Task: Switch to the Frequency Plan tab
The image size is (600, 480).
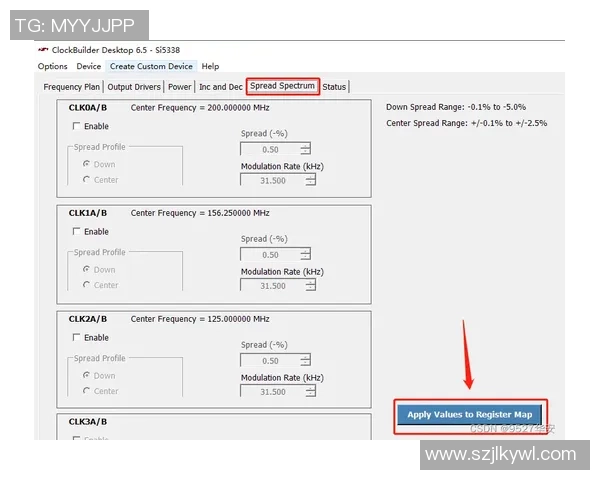Action: point(72,87)
